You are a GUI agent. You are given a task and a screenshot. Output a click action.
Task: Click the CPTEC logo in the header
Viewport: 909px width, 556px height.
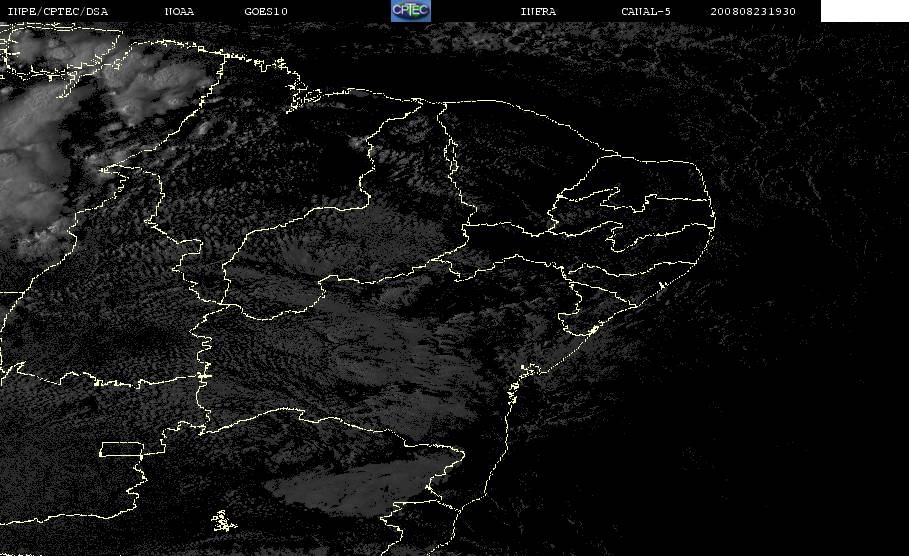point(411,10)
